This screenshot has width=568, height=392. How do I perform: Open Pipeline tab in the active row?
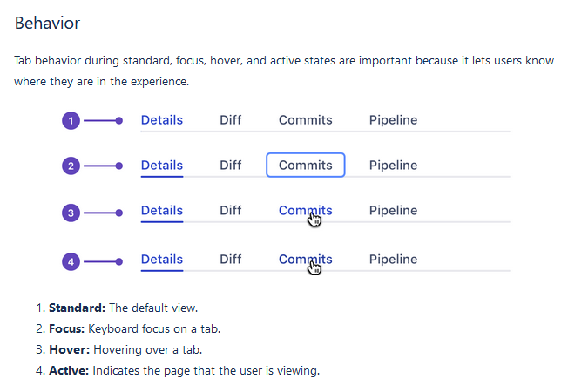(x=393, y=259)
